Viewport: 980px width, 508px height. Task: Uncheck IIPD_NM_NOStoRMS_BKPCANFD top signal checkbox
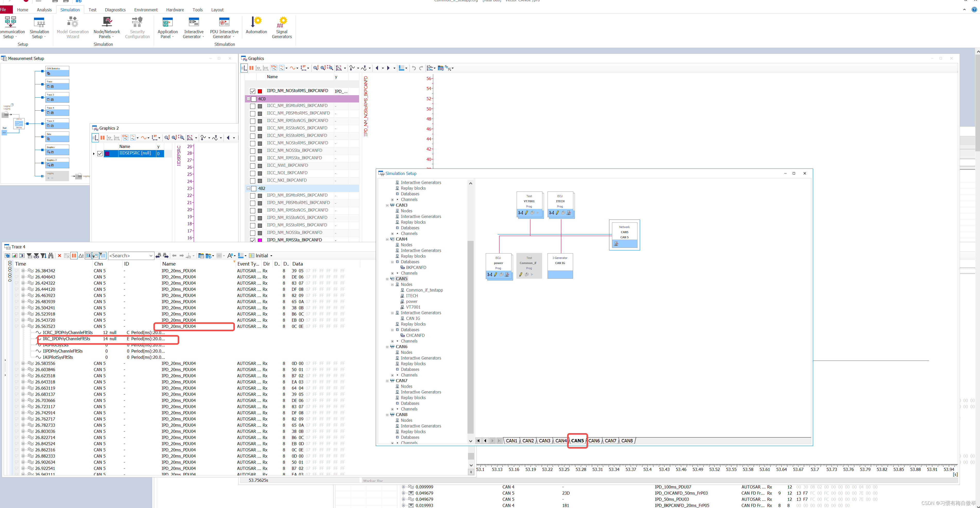(x=253, y=91)
